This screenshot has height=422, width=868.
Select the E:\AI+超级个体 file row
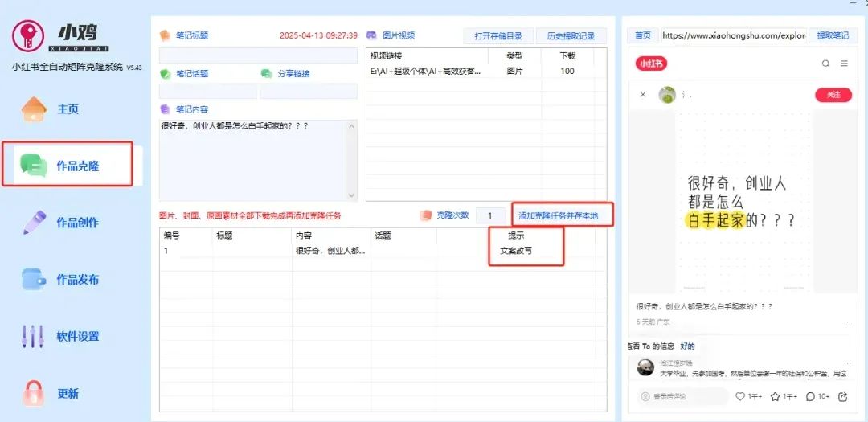[x=486, y=71]
